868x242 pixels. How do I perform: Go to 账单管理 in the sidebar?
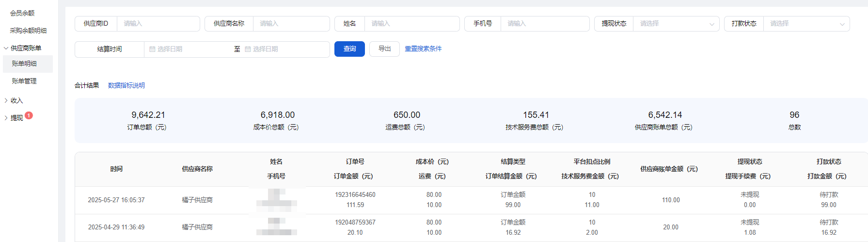24,81
